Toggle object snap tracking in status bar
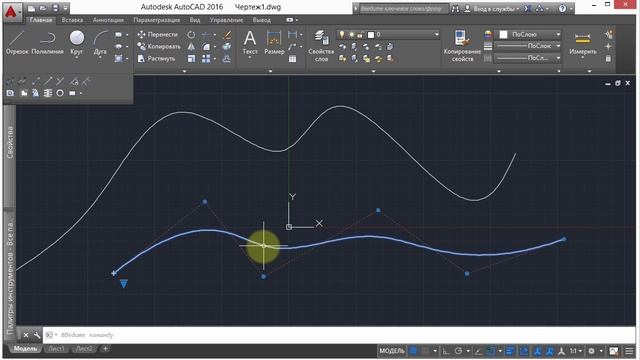The height and width of the screenshot is (360, 640). (478, 351)
